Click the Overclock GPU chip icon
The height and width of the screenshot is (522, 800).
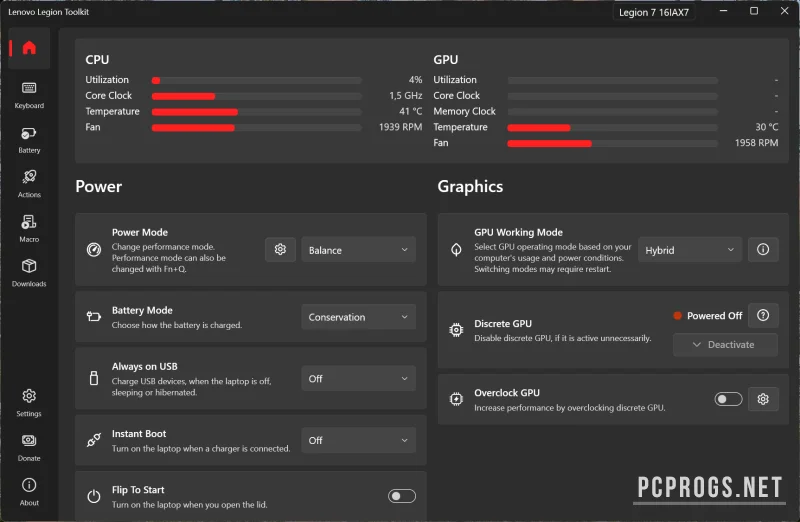point(456,399)
